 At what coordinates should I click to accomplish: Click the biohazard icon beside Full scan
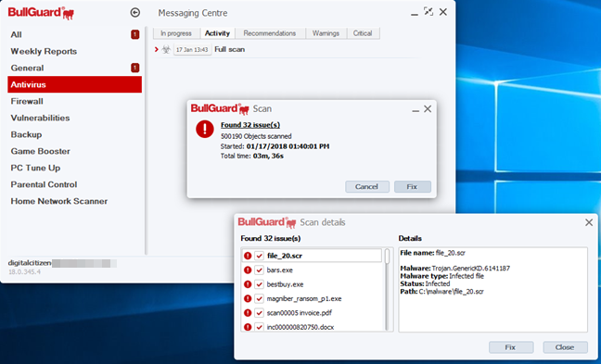point(166,49)
